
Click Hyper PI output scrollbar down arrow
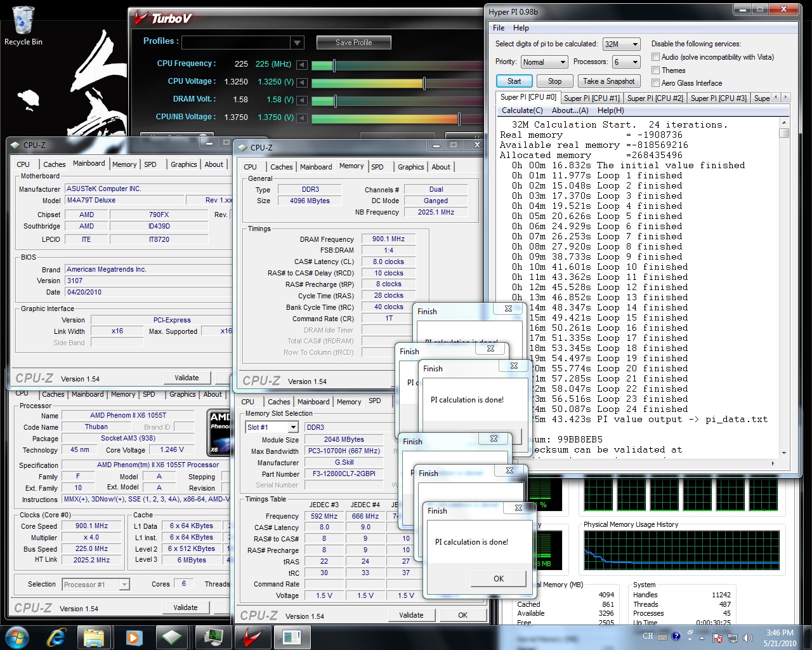pyautogui.click(x=784, y=453)
